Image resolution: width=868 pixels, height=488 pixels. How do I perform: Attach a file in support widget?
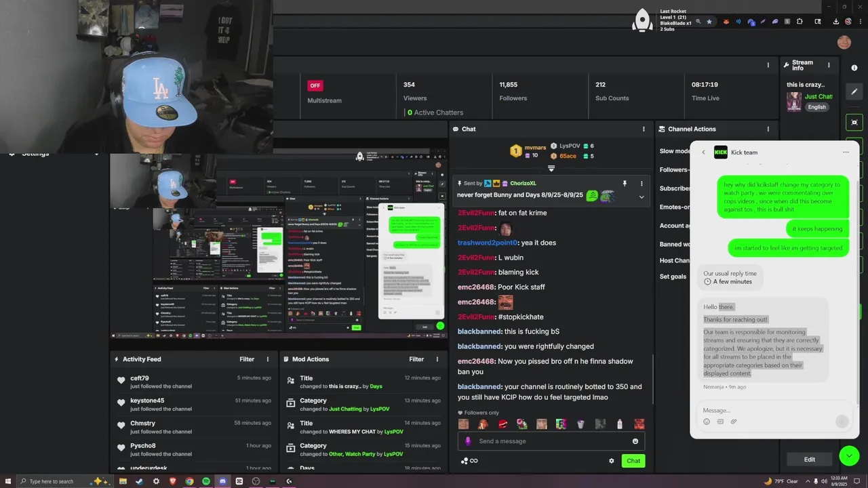pyautogui.click(x=734, y=422)
